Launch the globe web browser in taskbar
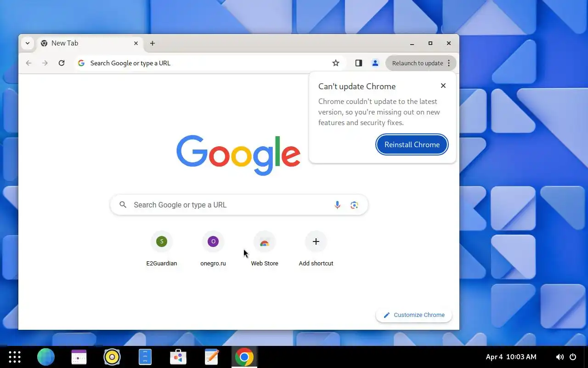The image size is (588, 368). [46, 357]
